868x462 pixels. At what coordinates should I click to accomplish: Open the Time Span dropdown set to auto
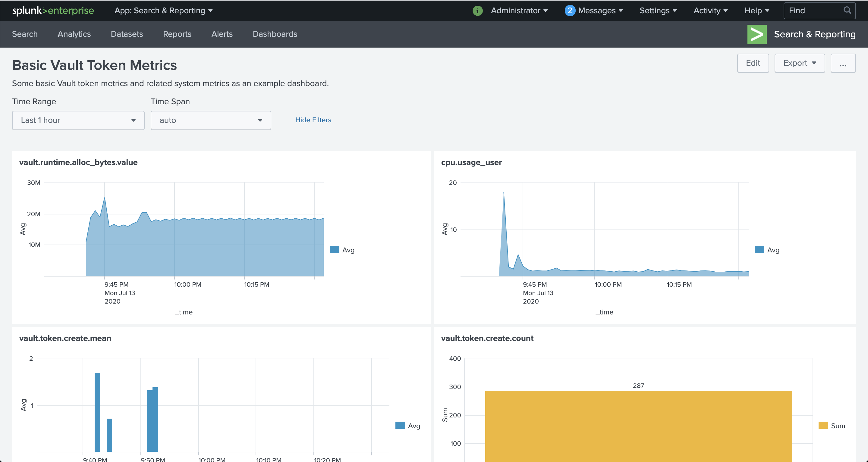coord(211,120)
